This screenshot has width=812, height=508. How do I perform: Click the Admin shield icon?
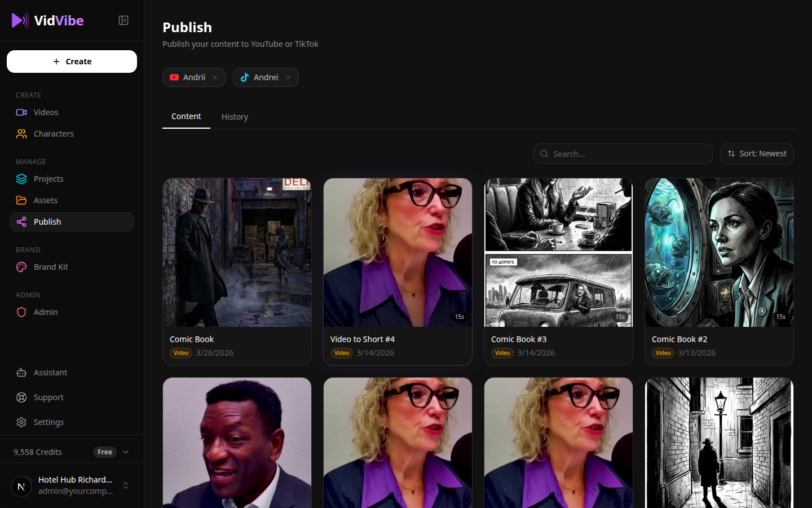(x=21, y=312)
